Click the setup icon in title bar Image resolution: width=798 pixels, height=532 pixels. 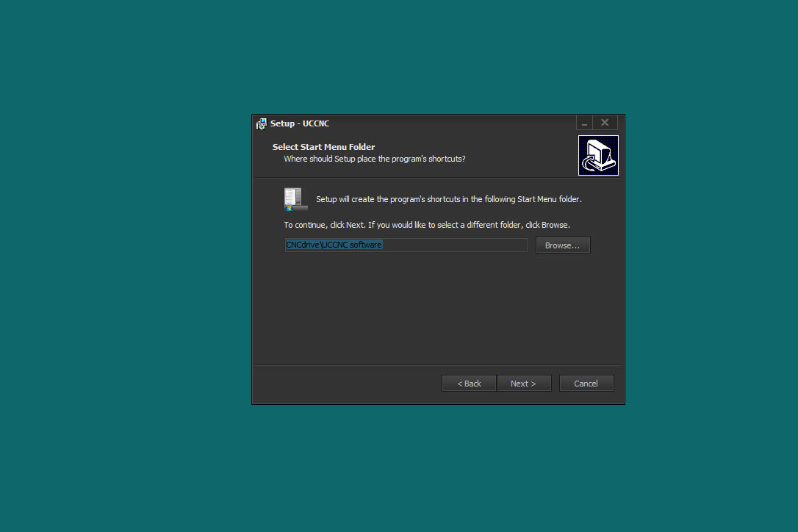tap(261, 123)
